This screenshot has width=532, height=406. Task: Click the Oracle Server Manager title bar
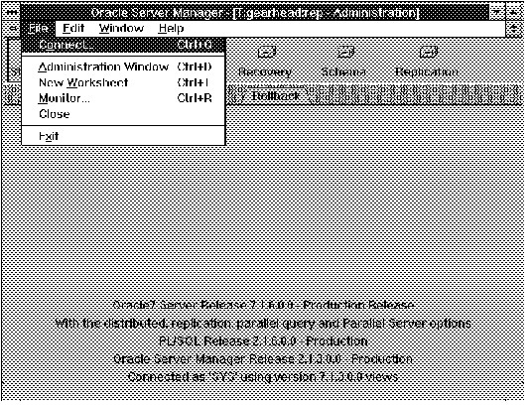coord(255,13)
